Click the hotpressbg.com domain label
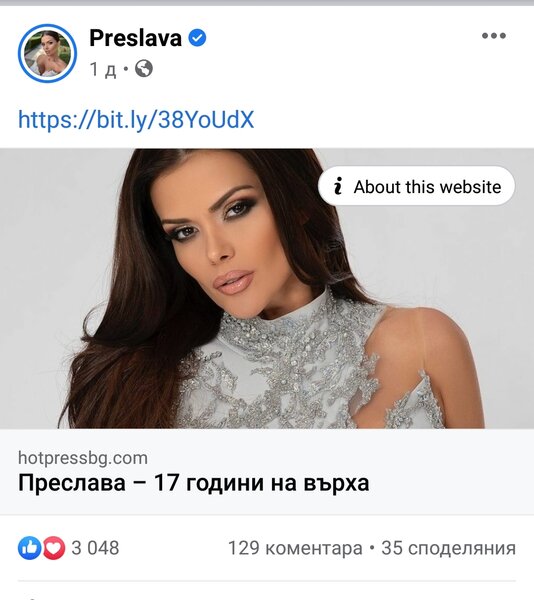The height and width of the screenshot is (600, 534). [x=83, y=458]
